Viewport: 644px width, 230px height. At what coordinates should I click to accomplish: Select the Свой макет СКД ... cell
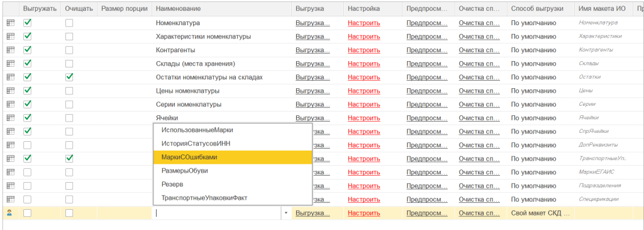(x=540, y=214)
